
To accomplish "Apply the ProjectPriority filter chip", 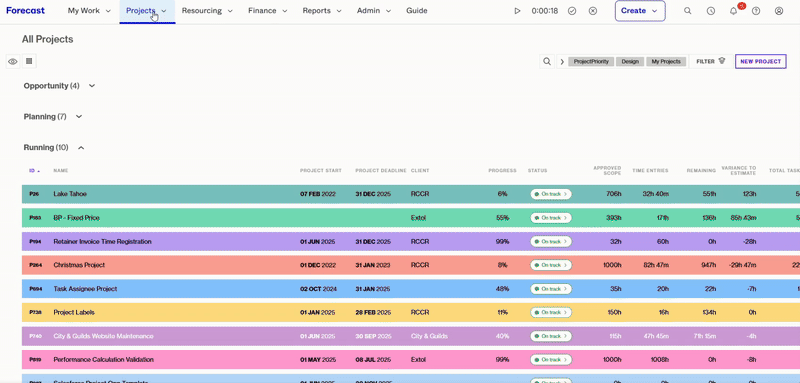I will tap(591, 62).
